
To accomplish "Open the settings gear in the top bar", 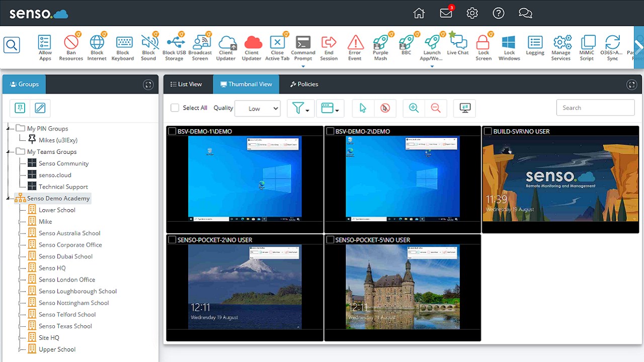I will 472,13.
